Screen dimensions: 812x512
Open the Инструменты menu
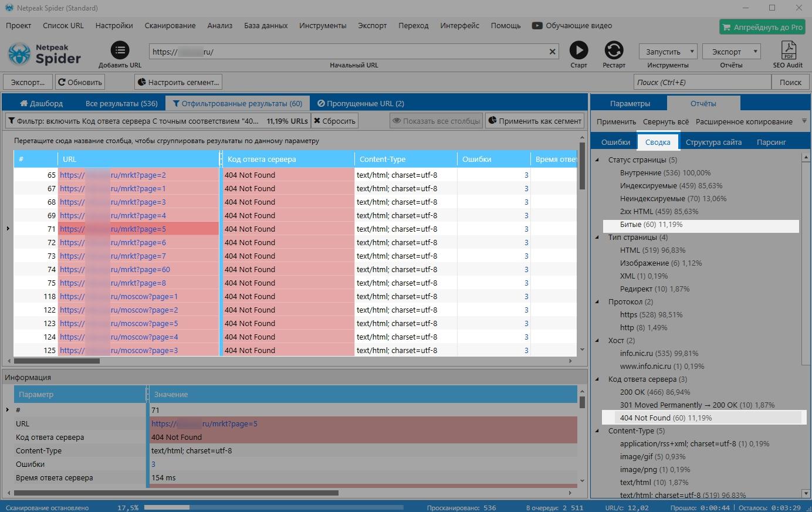[323, 26]
